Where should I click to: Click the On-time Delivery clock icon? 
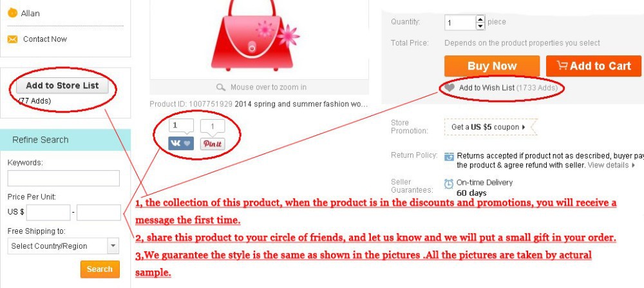click(449, 184)
